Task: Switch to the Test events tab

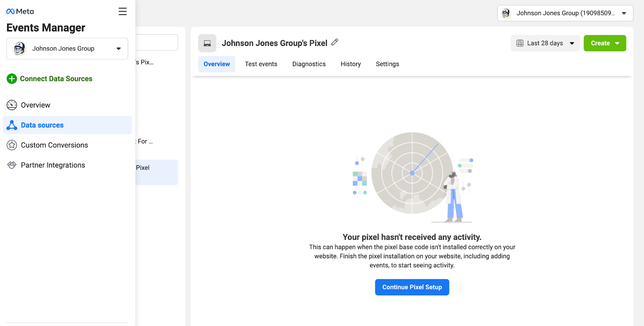Action: tap(261, 64)
